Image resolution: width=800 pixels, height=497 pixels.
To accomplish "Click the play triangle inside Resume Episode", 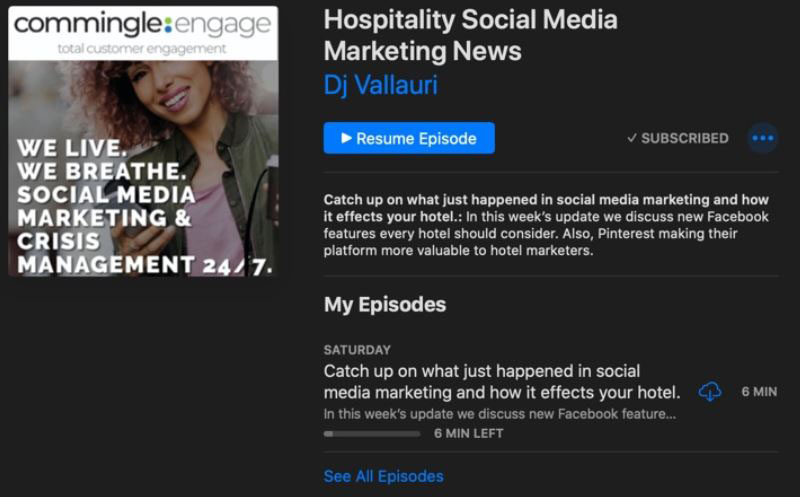I will point(346,138).
